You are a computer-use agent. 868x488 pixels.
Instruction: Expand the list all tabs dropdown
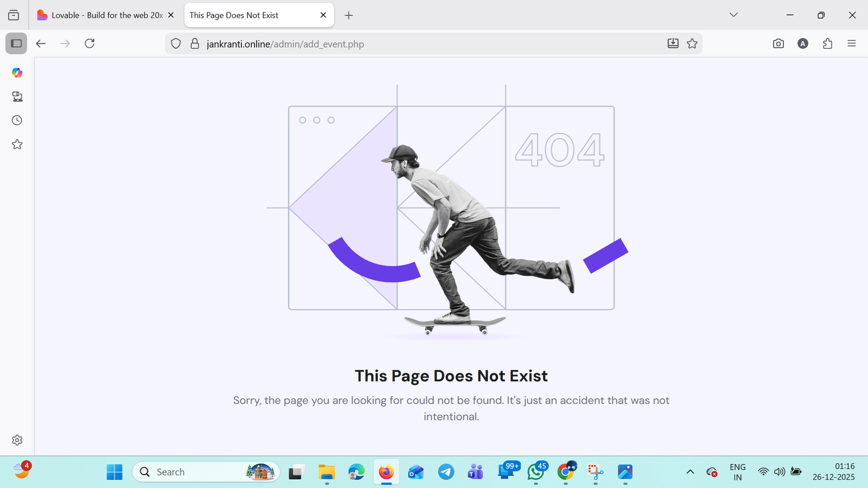pos(733,15)
